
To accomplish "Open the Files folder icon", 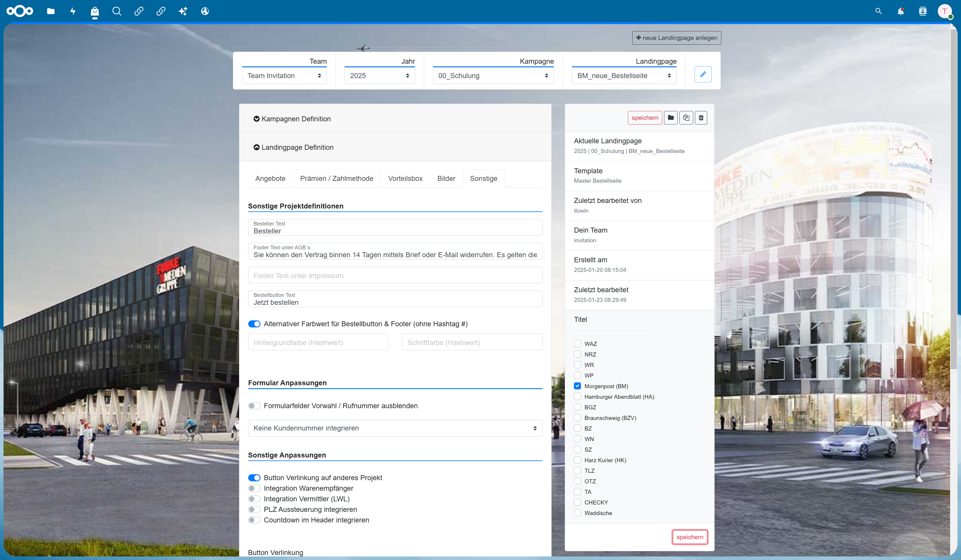I will click(x=51, y=11).
